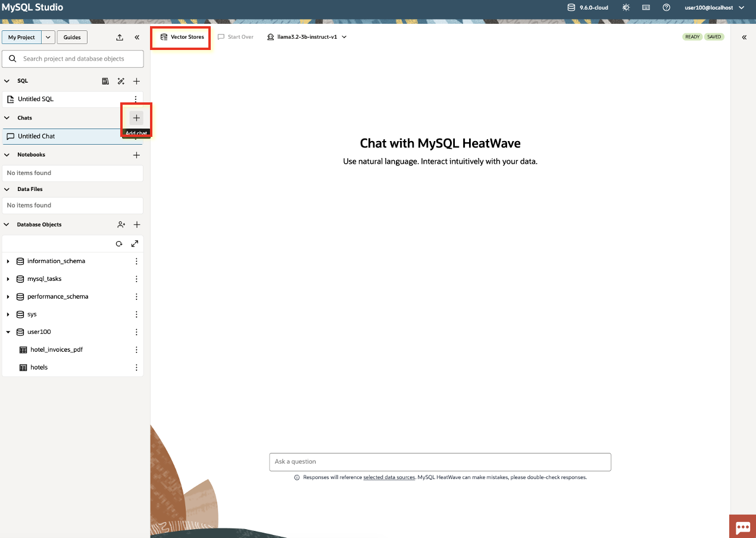Open Vector Stores
This screenshot has width=756, height=538.
182,37
